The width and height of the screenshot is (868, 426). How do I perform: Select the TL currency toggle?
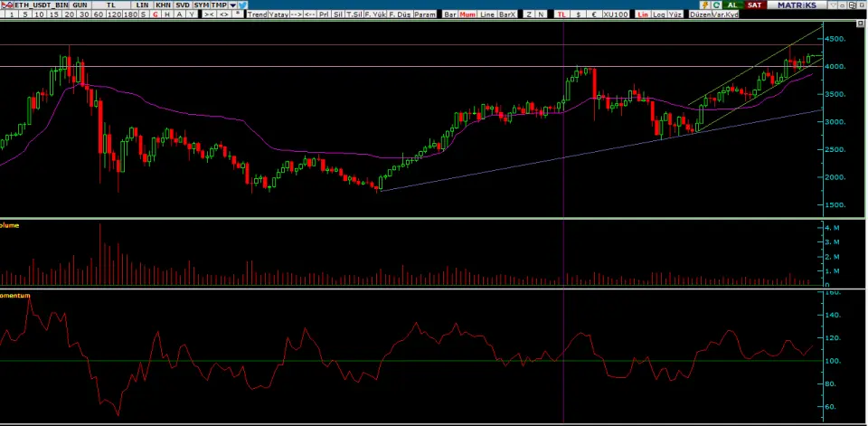561,15
